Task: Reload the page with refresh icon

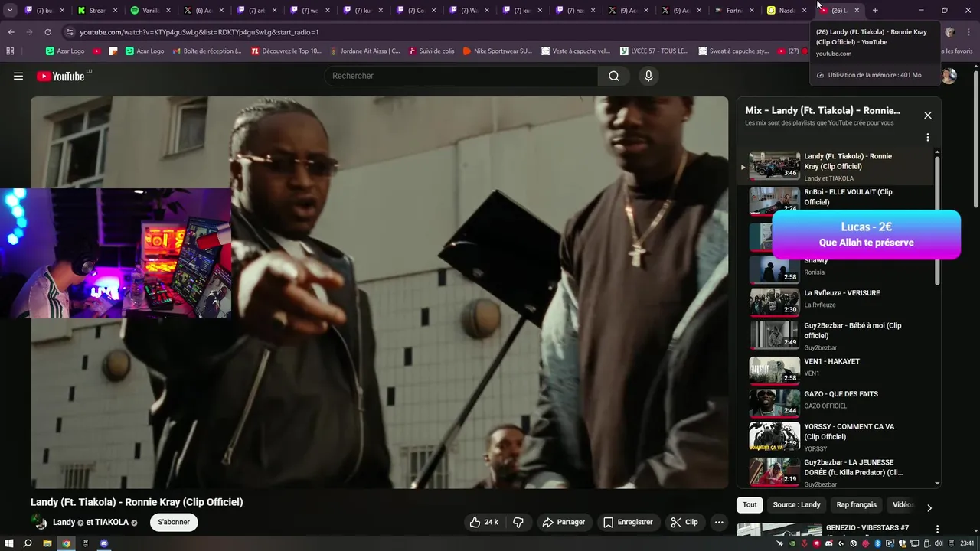Action: (47, 32)
